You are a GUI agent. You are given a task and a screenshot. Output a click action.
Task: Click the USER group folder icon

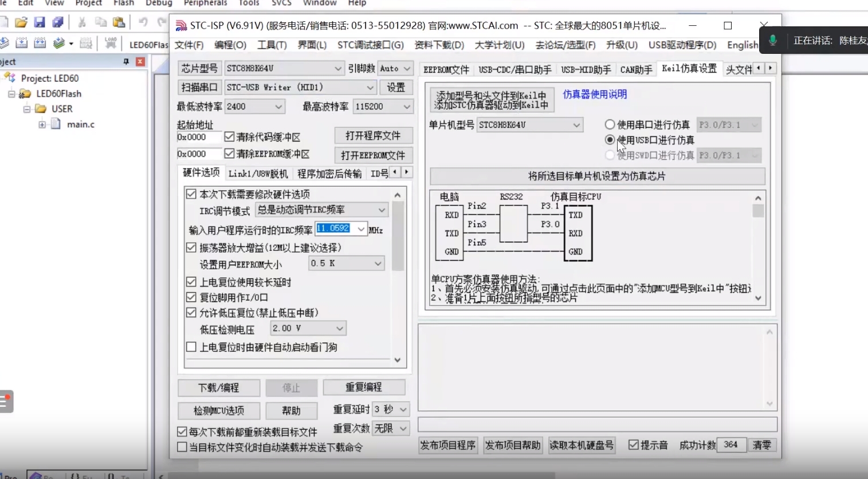coord(40,108)
